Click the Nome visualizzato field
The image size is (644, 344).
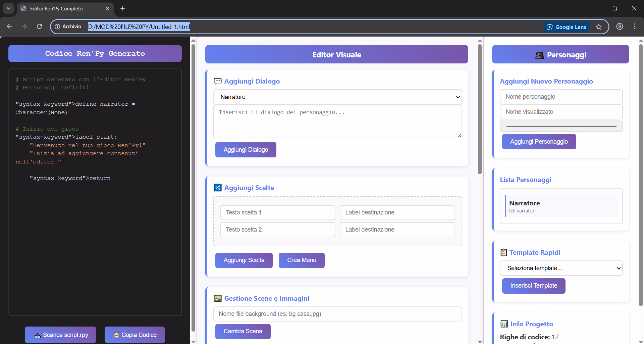coord(561,112)
